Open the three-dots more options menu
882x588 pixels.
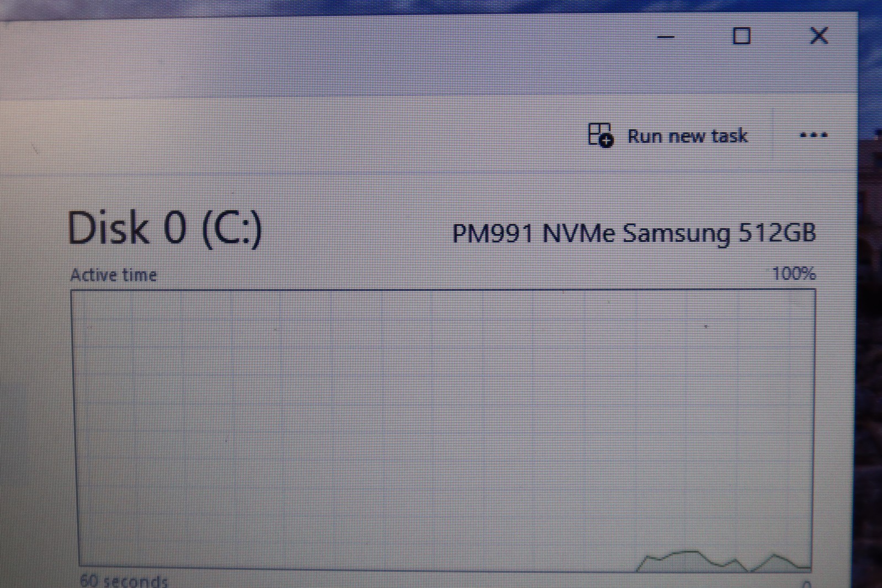[814, 135]
